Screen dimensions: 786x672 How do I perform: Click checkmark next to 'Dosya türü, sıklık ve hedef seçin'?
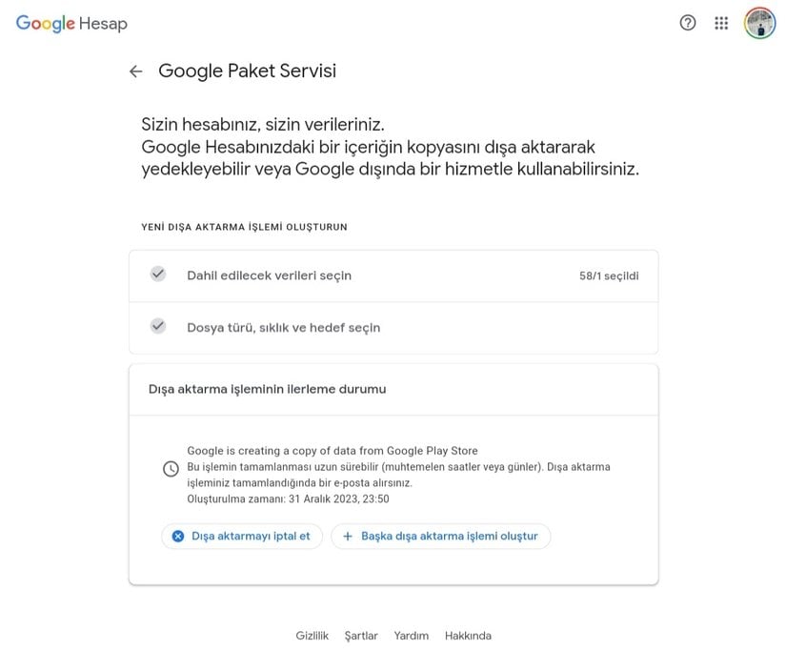158,326
